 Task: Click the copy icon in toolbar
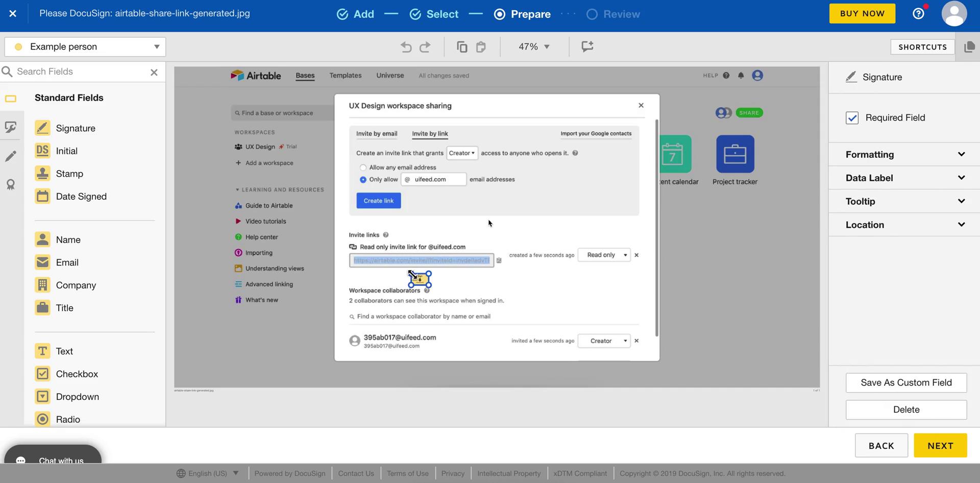coord(462,47)
